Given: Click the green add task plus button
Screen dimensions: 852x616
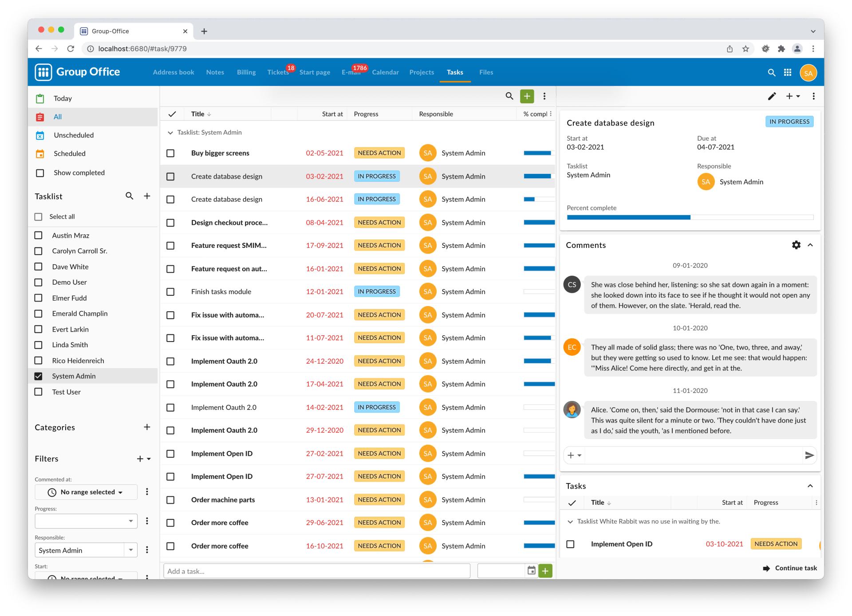Looking at the screenshot, I should (527, 96).
